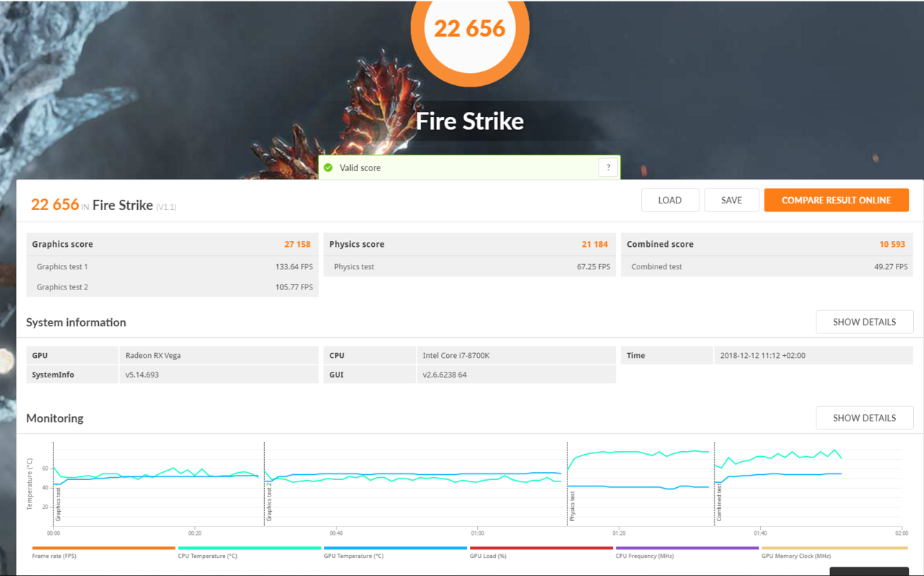Viewport: 924px width, 576px height.
Task: Click the Time value 2018-12-12 11:12 +02:00
Action: [763, 355]
